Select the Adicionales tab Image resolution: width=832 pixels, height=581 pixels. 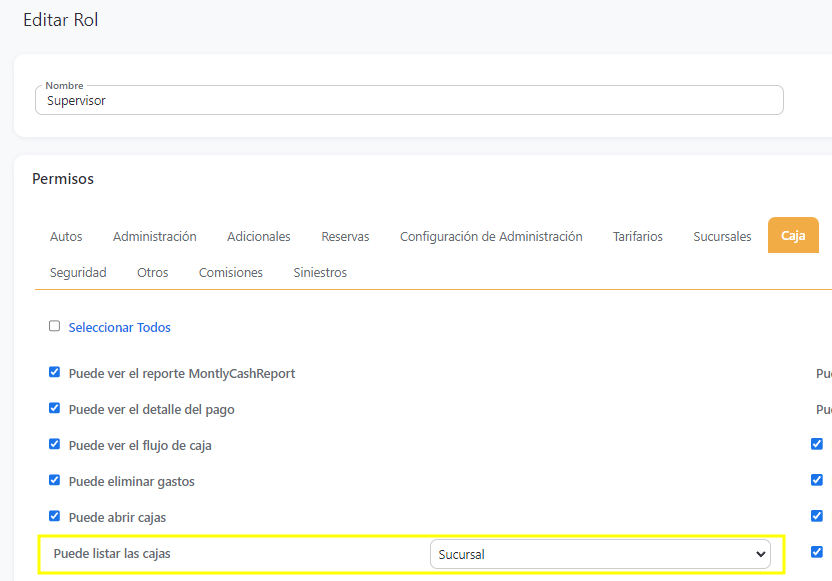(259, 237)
